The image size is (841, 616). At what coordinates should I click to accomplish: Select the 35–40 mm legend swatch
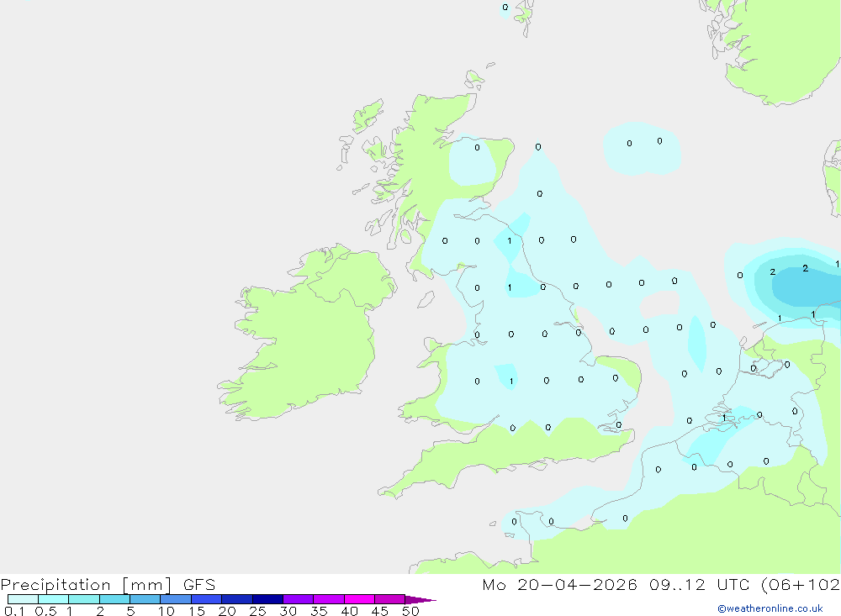point(328,599)
